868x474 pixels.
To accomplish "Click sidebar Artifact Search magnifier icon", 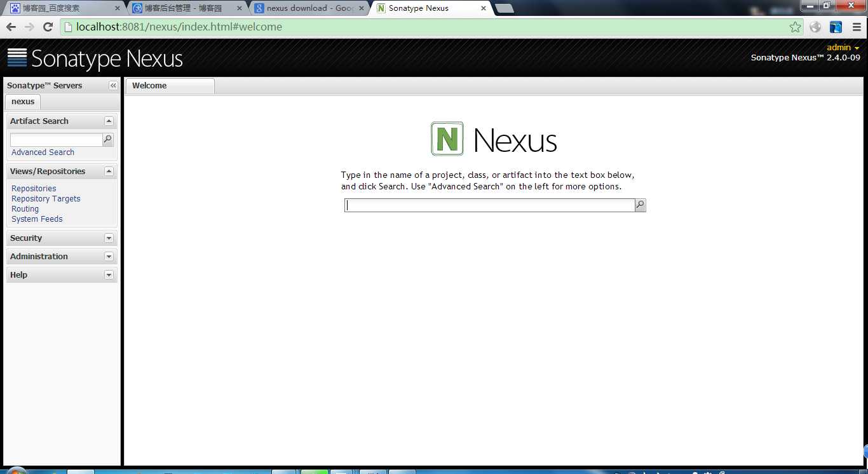I will coord(108,140).
